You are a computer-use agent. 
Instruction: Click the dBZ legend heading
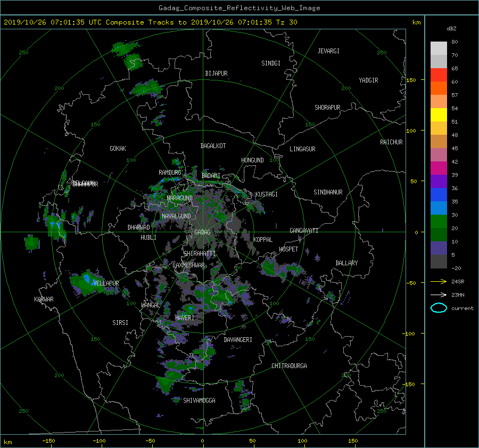[x=451, y=29]
